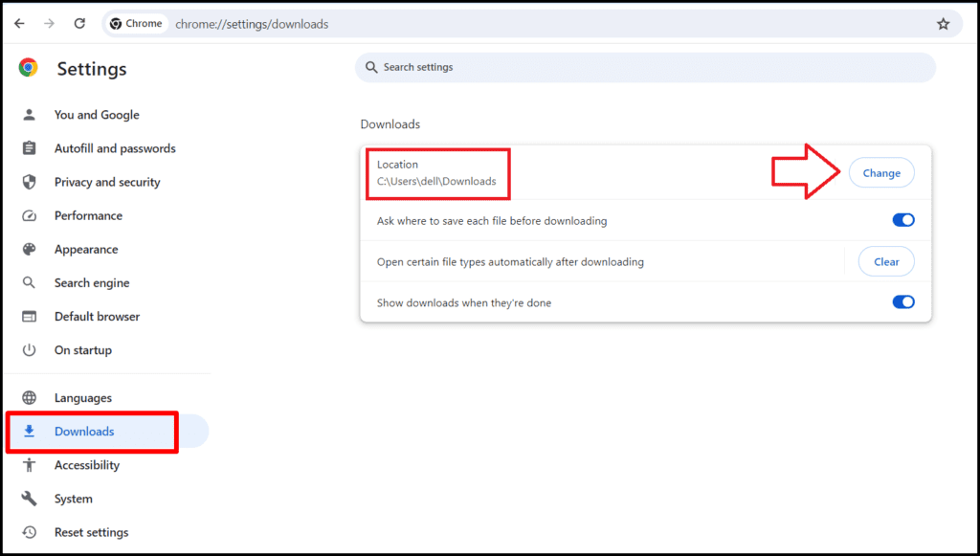
Task: Open You and Google settings
Action: [x=97, y=115]
